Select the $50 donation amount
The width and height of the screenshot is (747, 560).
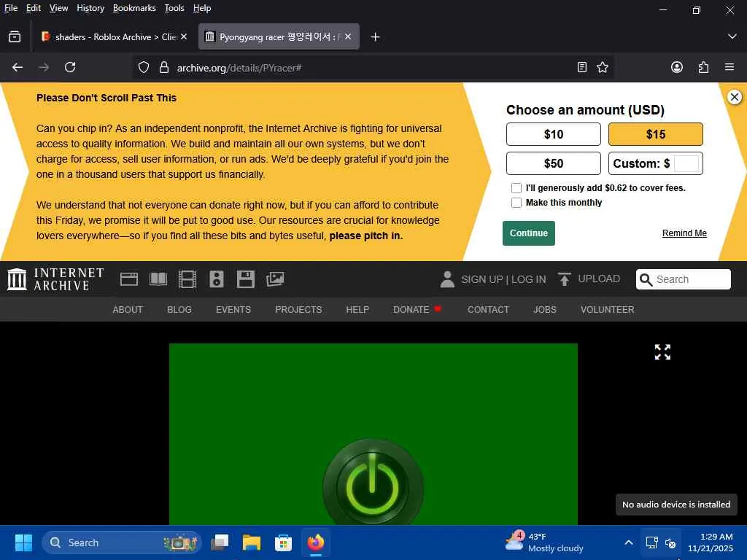tap(553, 163)
